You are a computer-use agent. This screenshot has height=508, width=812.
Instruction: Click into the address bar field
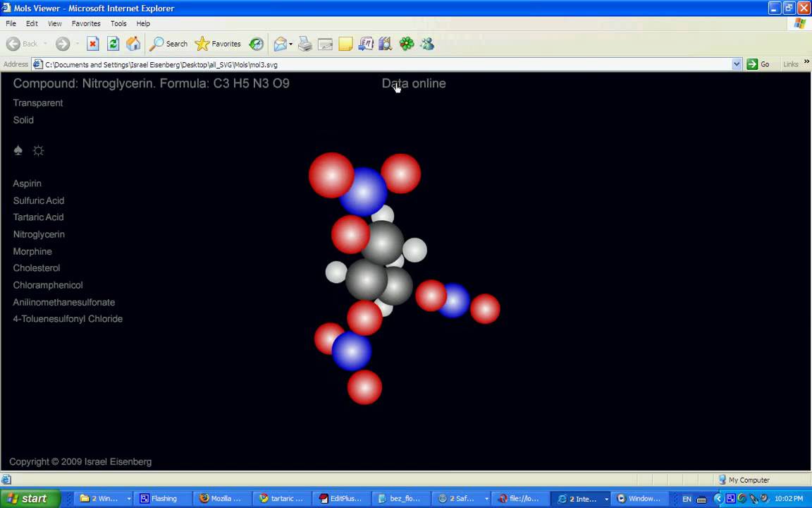point(382,64)
